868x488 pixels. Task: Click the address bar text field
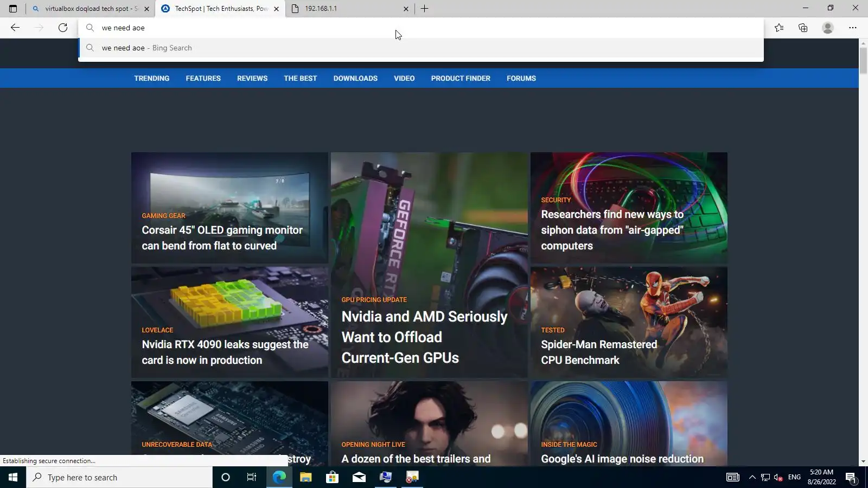click(x=421, y=28)
